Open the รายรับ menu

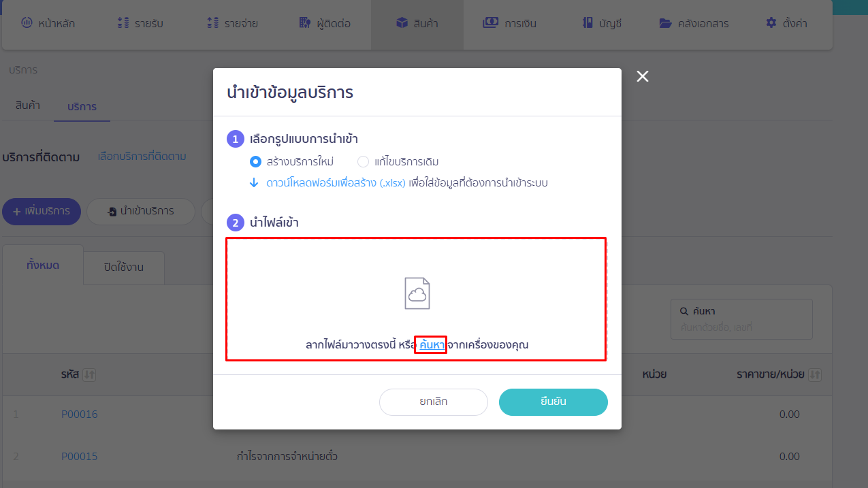click(x=140, y=23)
